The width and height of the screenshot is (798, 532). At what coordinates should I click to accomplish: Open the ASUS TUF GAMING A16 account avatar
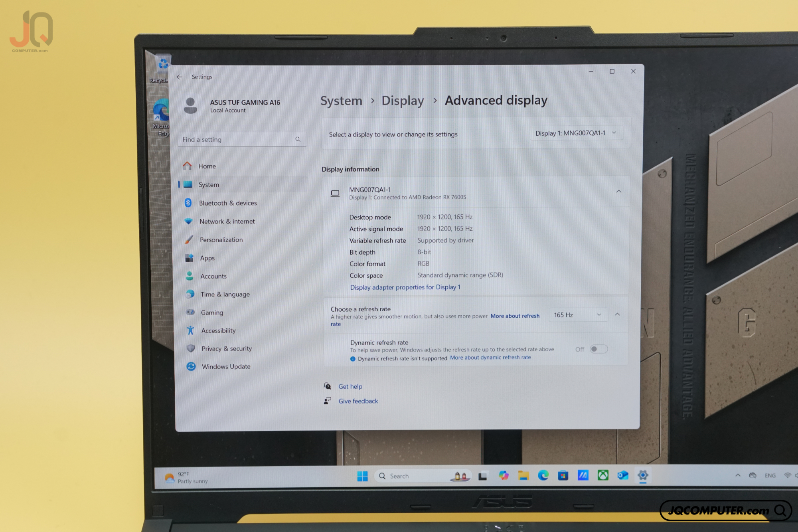tap(190, 106)
